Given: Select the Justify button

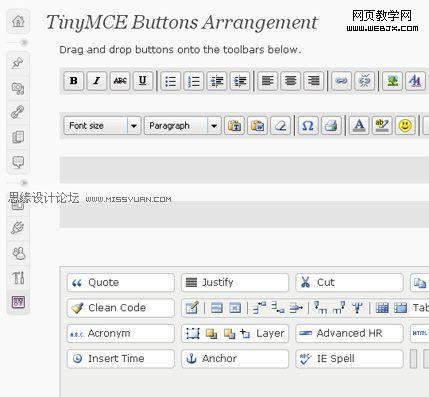Looking at the screenshot, I should click(x=235, y=283).
